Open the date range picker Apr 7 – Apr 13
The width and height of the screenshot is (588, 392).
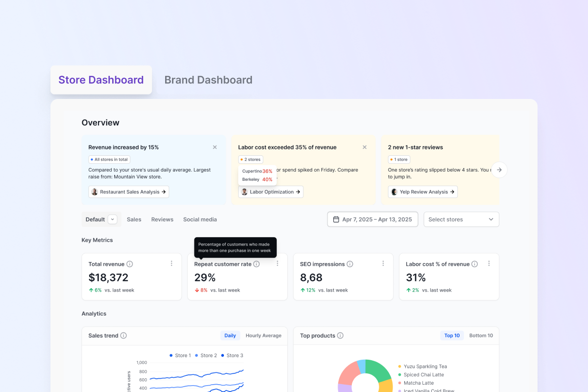coord(372,220)
